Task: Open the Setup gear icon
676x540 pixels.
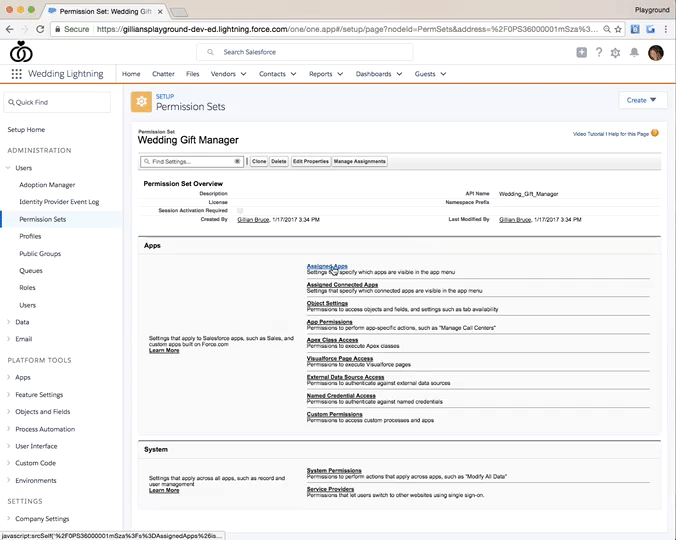Action: [x=615, y=53]
